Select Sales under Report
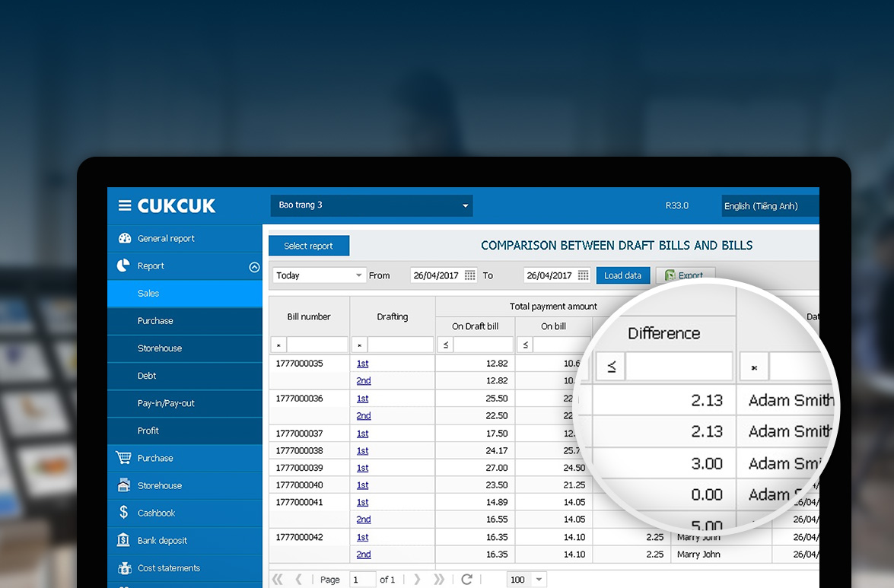 (x=185, y=293)
